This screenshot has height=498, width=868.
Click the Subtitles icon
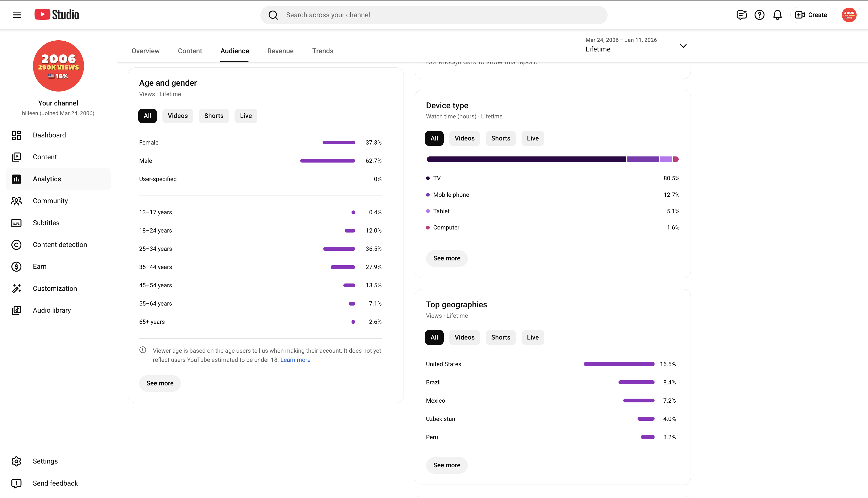tap(16, 223)
